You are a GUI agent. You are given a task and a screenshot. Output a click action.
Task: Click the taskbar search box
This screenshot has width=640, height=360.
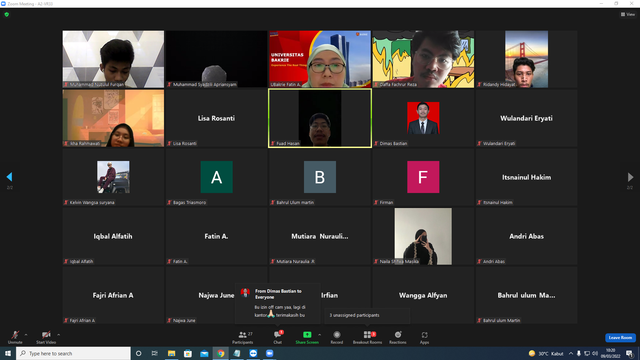coord(73,353)
